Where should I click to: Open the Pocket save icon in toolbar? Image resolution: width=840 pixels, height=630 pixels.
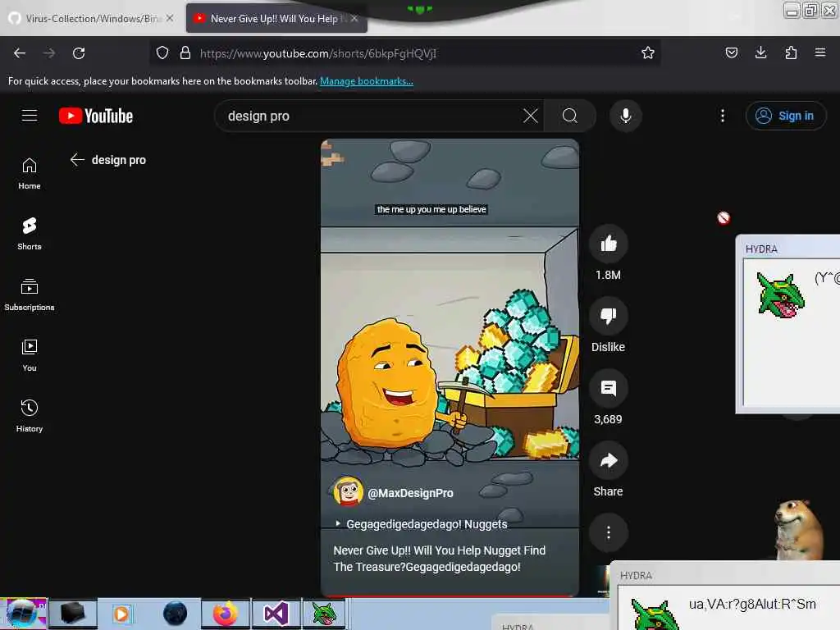click(x=731, y=52)
